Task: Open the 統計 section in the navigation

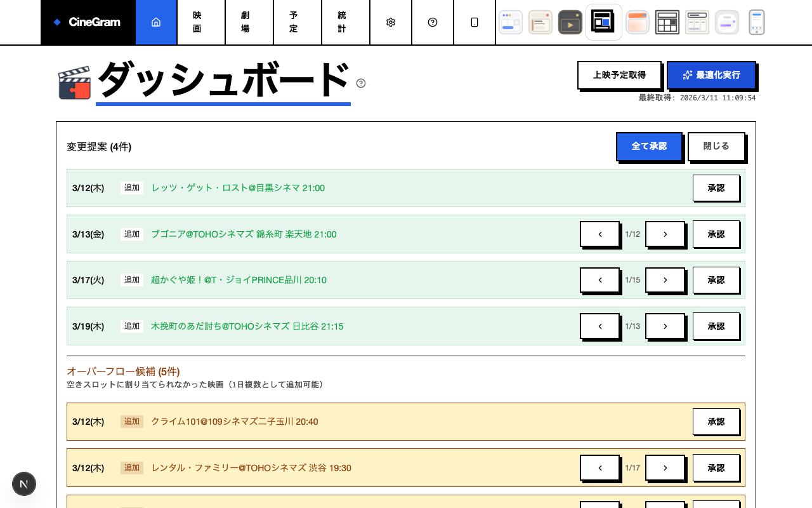Action: click(343, 22)
